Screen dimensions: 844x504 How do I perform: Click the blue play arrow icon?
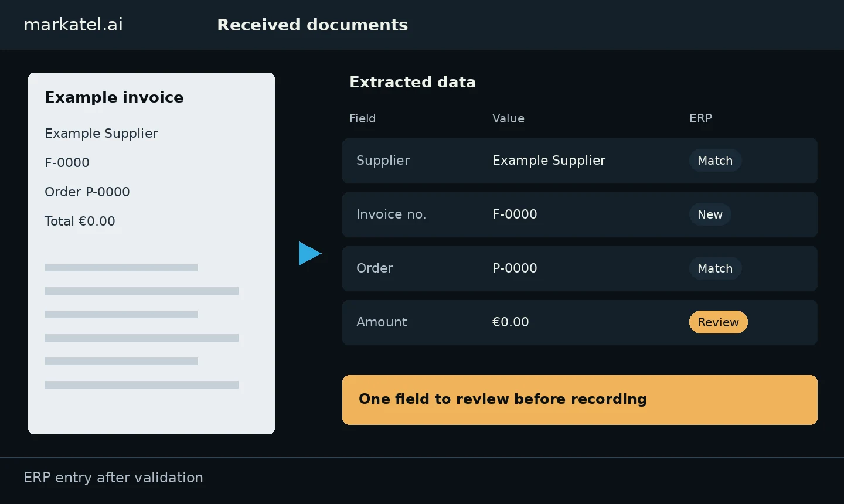[310, 253]
